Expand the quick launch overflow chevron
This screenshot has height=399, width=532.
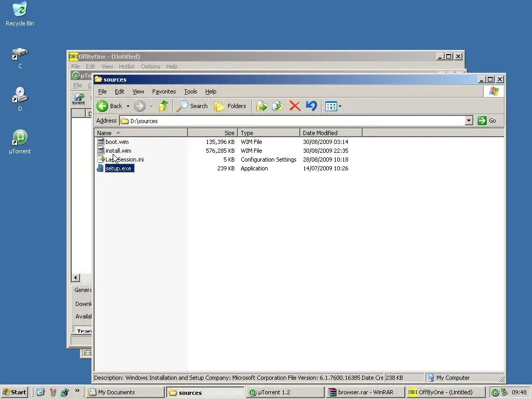(x=77, y=391)
